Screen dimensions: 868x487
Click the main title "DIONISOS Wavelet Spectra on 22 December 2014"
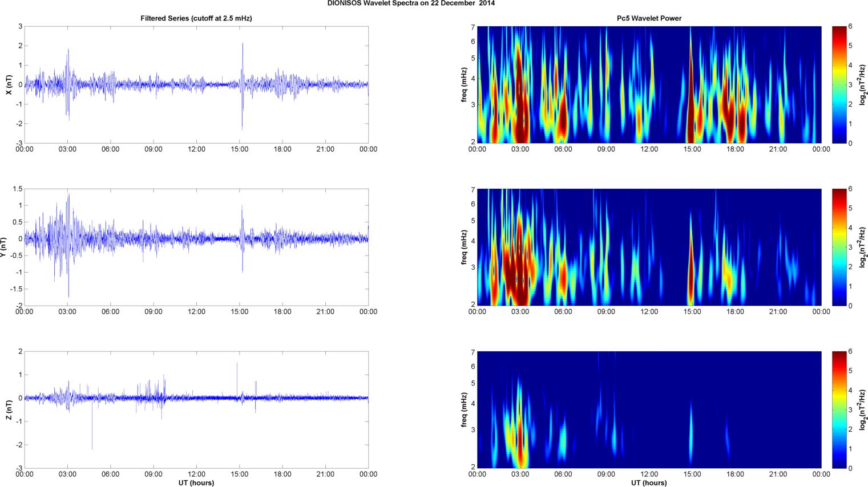click(x=411, y=3)
